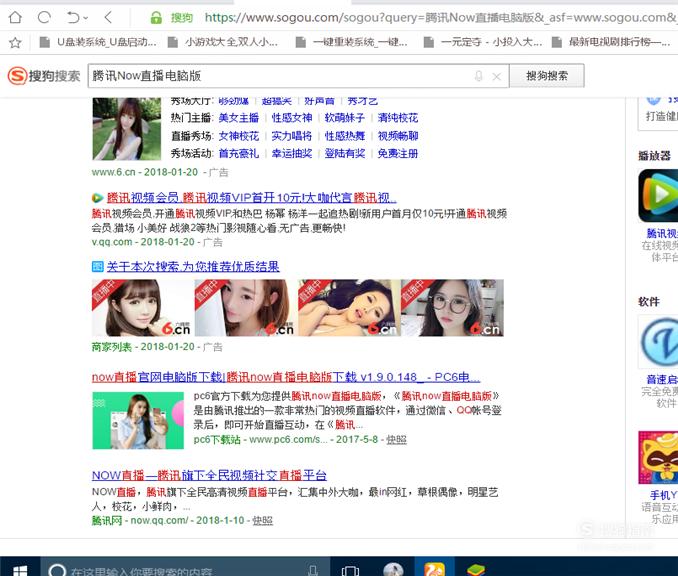Open the 腾讯视频会员 VIP result title
The width and height of the screenshot is (678, 576).
pyautogui.click(x=251, y=198)
